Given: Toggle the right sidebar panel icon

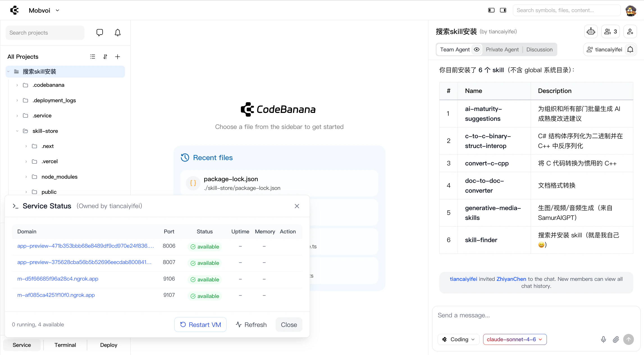Looking at the screenshot, I should 503,10.
